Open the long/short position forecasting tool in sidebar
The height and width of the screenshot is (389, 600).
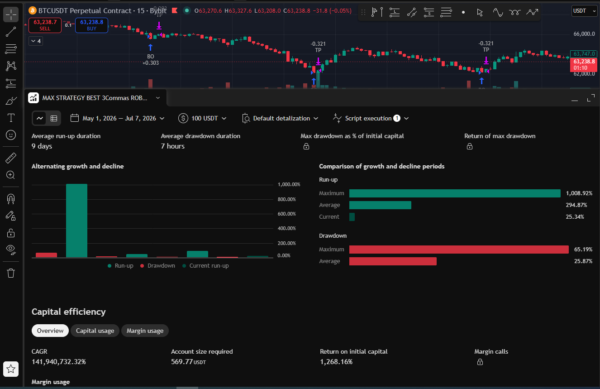pos(11,83)
